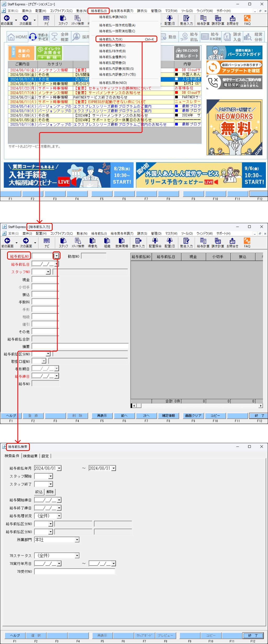Open FAQ icon in the 給与前払入力 window

(x=247, y=243)
